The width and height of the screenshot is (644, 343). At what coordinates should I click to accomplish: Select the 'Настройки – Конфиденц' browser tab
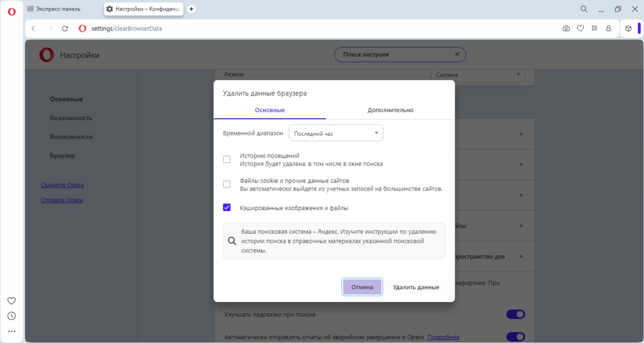coord(143,9)
